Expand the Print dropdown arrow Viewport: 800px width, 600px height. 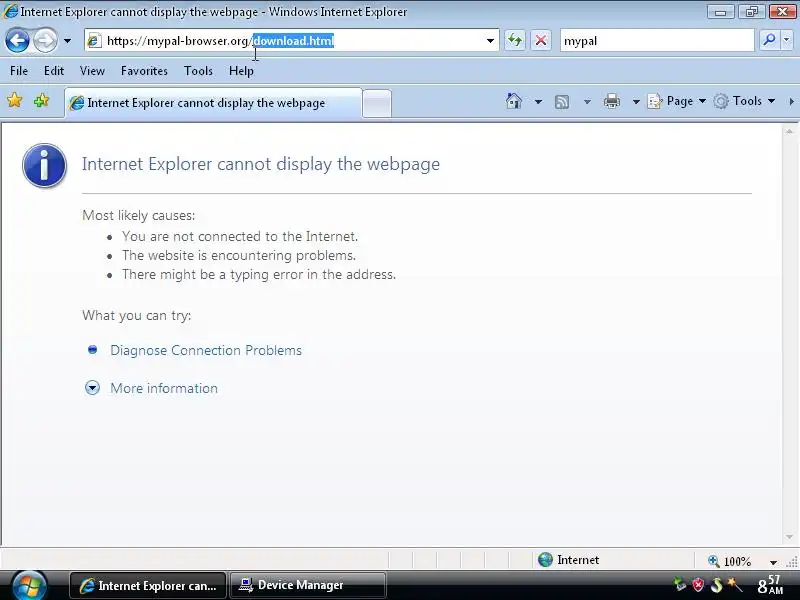coord(636,102)
